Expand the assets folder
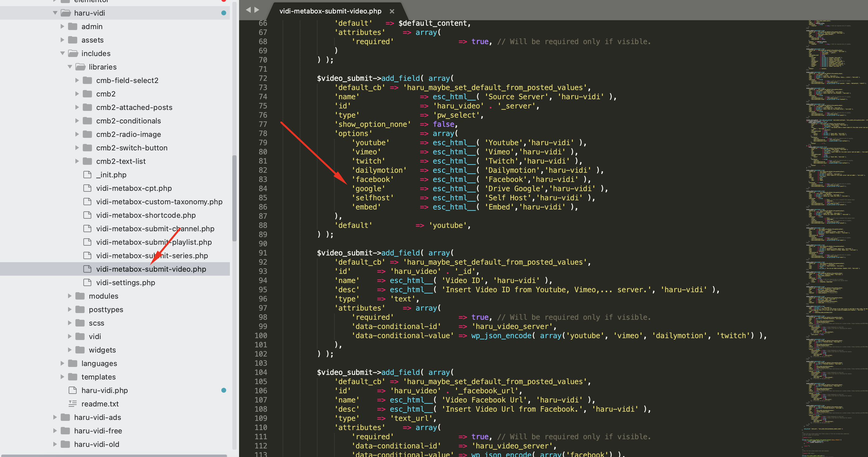 tap(62, 40)
